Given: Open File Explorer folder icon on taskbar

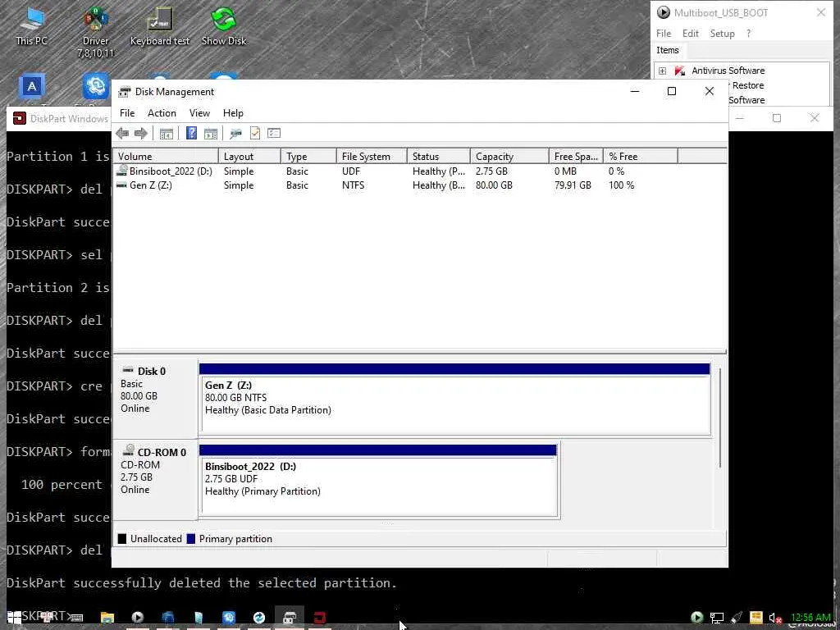Looking at the screenshot, I should [x=107, y=618].
